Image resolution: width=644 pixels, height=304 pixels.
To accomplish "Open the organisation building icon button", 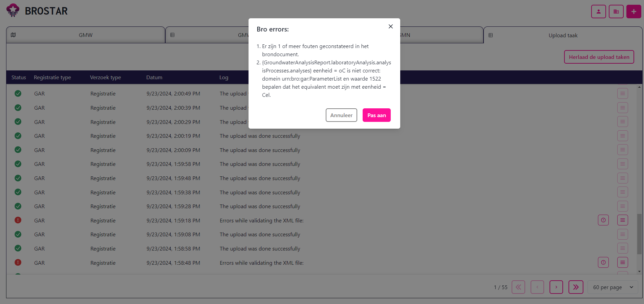I will 616,12.
